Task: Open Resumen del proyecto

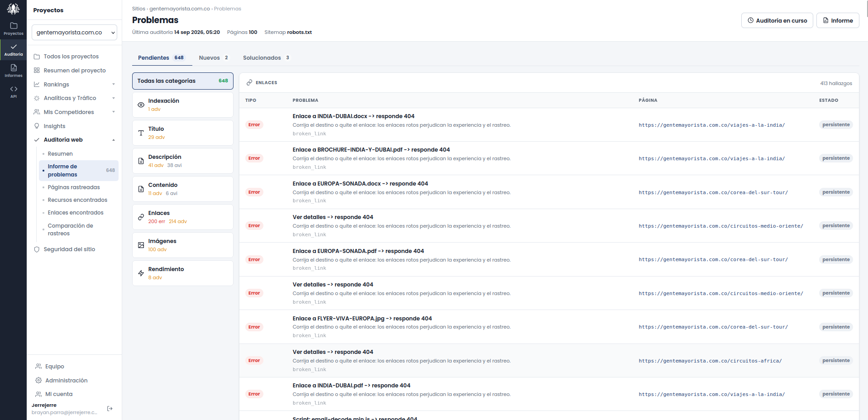Action: click(x=74, y=71)
